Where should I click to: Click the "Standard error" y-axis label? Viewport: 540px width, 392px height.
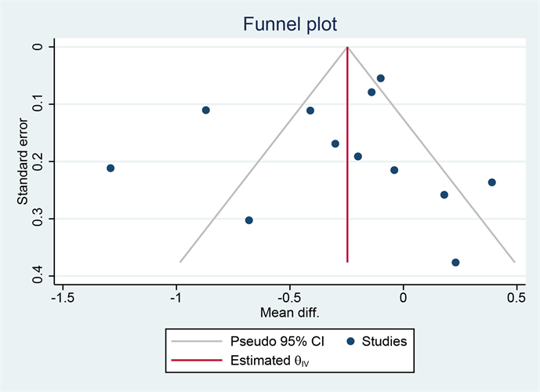(x=24, y=162)
